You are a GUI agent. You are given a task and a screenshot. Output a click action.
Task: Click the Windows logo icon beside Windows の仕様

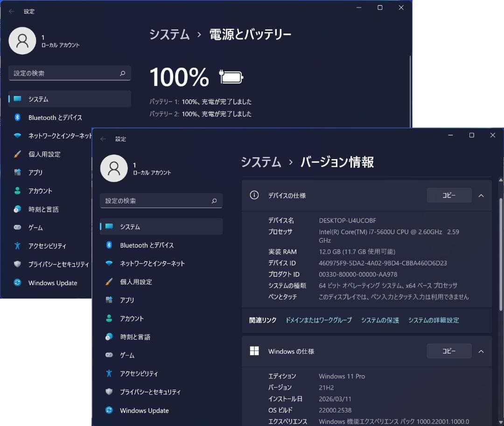coord(254,351)
